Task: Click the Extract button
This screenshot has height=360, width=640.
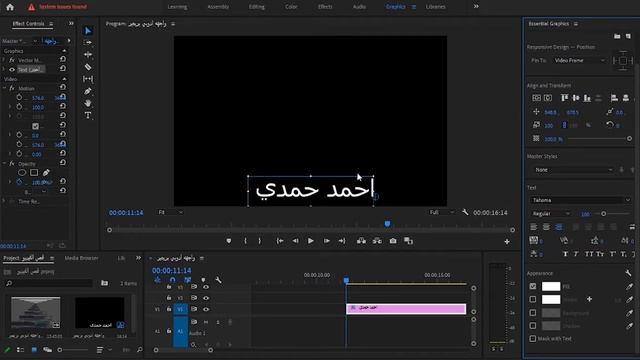Action: 377,241
